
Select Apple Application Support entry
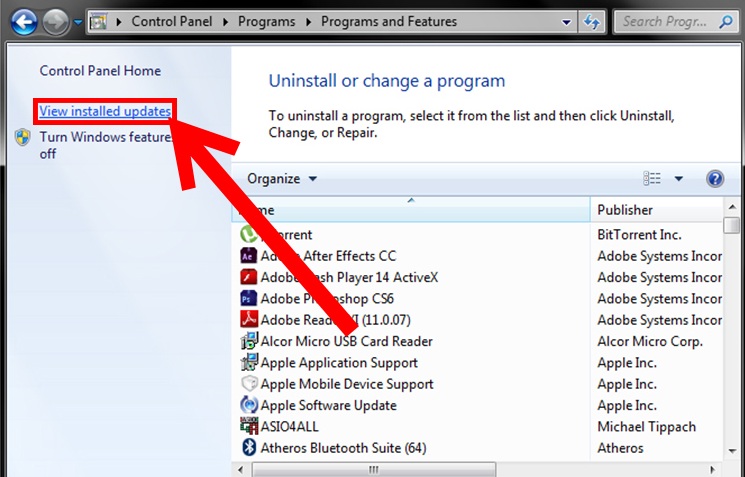coord(339,363)
